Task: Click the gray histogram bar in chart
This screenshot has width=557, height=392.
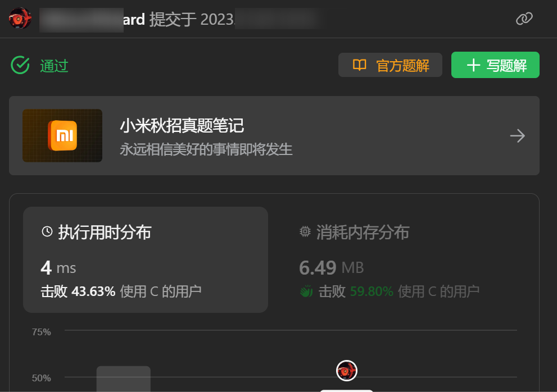Action: [124, 379]
